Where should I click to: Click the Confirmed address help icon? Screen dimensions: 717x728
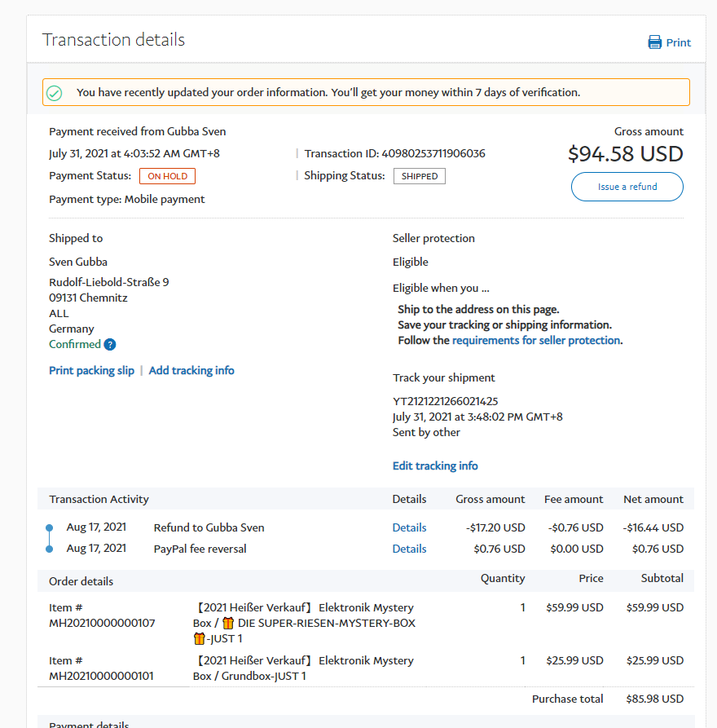coord(110,345)
